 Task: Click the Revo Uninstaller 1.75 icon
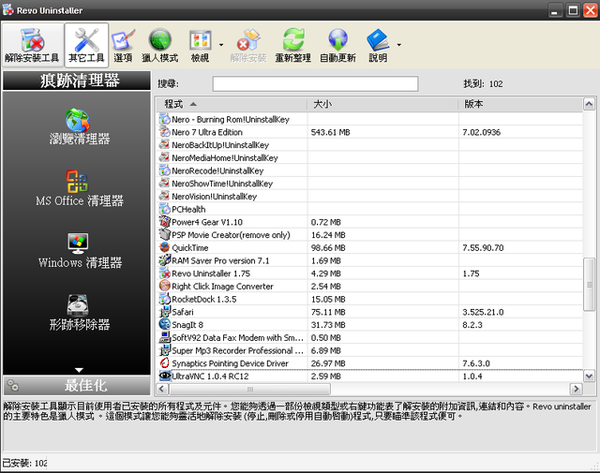[165, 273]
